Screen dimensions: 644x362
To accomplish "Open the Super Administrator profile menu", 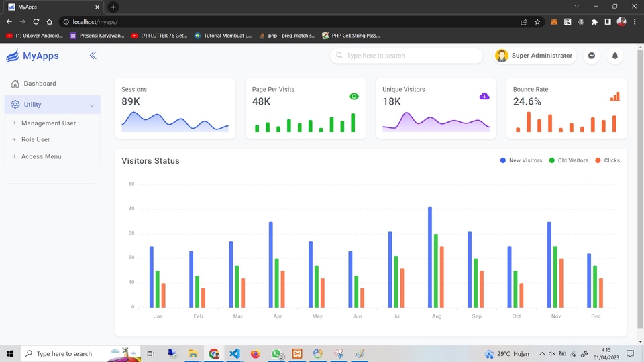I will [x=534, y=56].
